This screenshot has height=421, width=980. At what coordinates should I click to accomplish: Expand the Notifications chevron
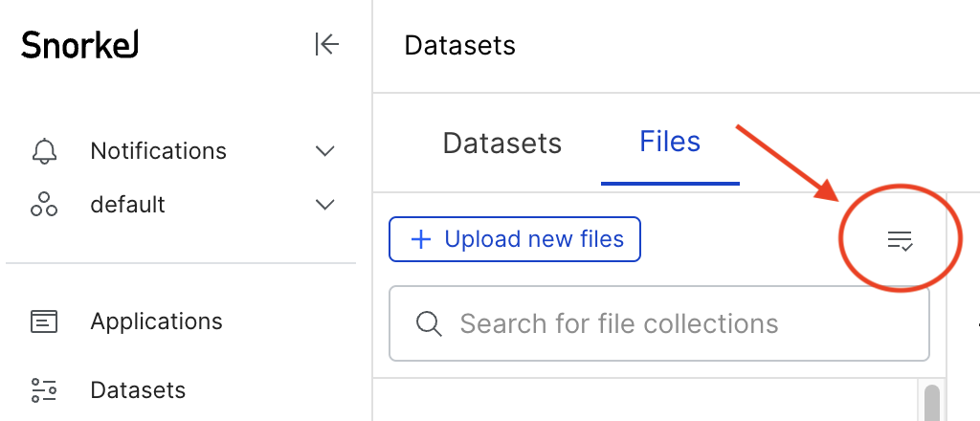(325, 151)
